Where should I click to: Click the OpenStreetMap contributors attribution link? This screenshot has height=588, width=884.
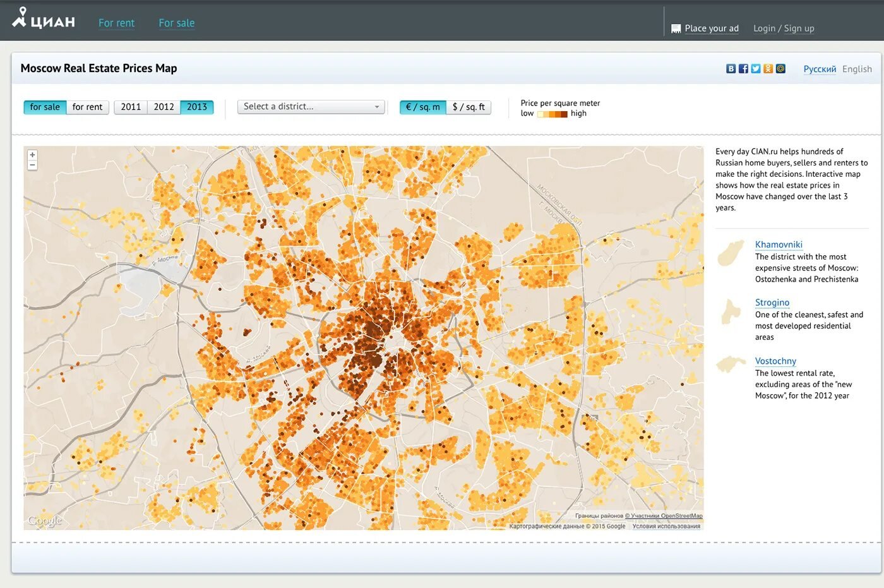(x=664, y=516)
